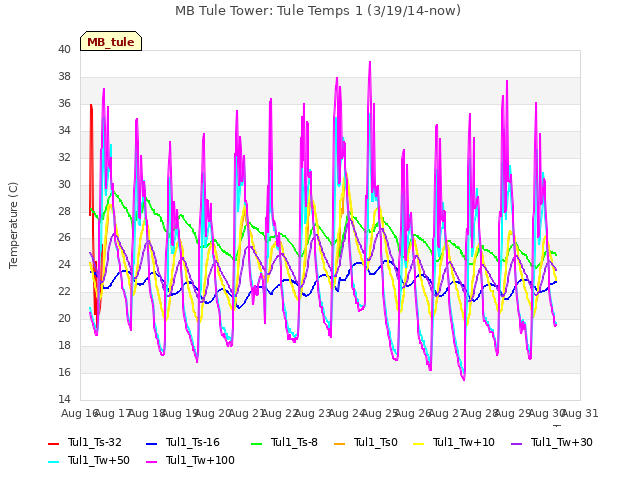Click the highest magenta peak near 39 degrees

pyautogui.click(x=370, y=62)
